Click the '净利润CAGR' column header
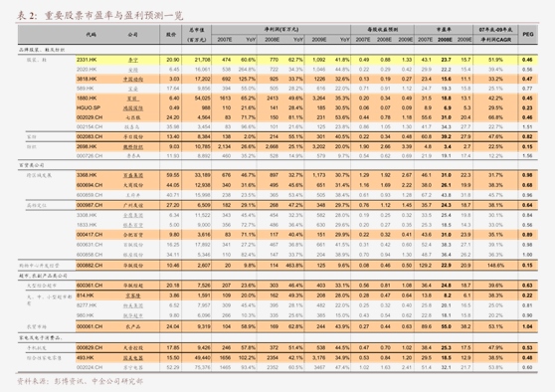This screenshot has height=392, width=555. [495, 40]
